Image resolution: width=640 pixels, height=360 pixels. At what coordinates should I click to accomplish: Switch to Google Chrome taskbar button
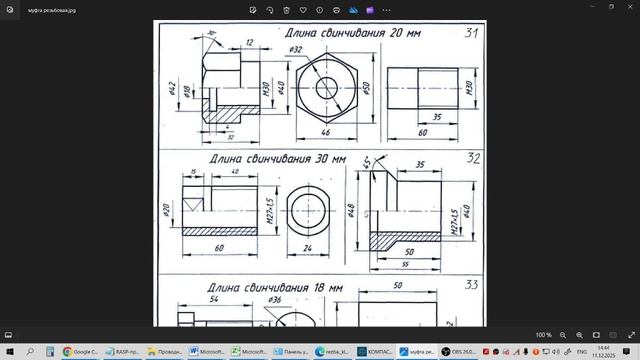coord(80,351)
